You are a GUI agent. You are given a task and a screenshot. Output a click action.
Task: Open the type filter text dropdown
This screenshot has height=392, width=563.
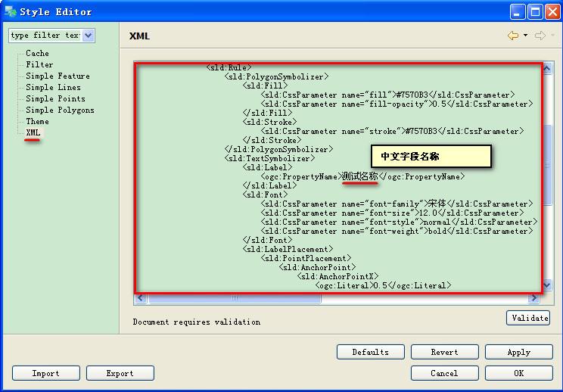tap(88, 36)
